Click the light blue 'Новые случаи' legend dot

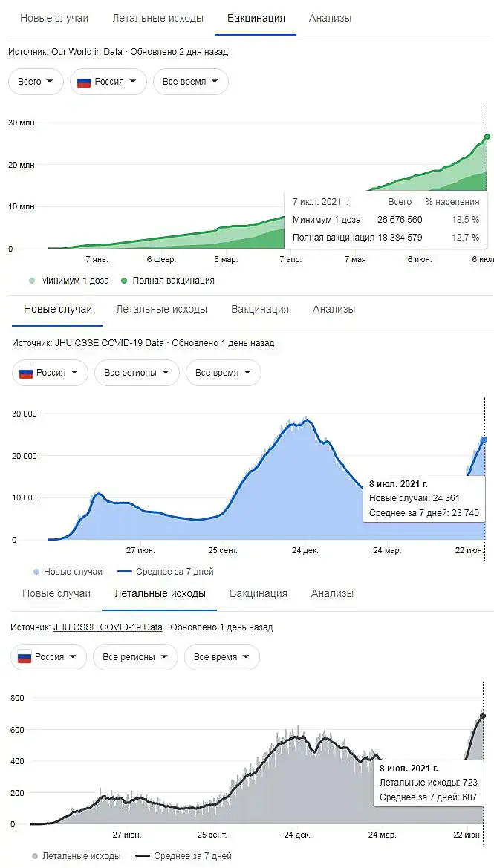(36, 572)
